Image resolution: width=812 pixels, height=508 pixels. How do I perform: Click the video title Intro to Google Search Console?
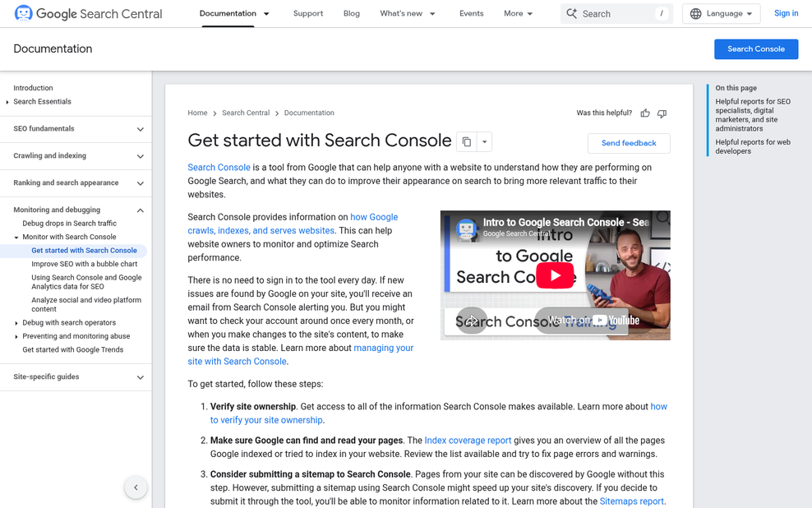[x=565, y=222]
